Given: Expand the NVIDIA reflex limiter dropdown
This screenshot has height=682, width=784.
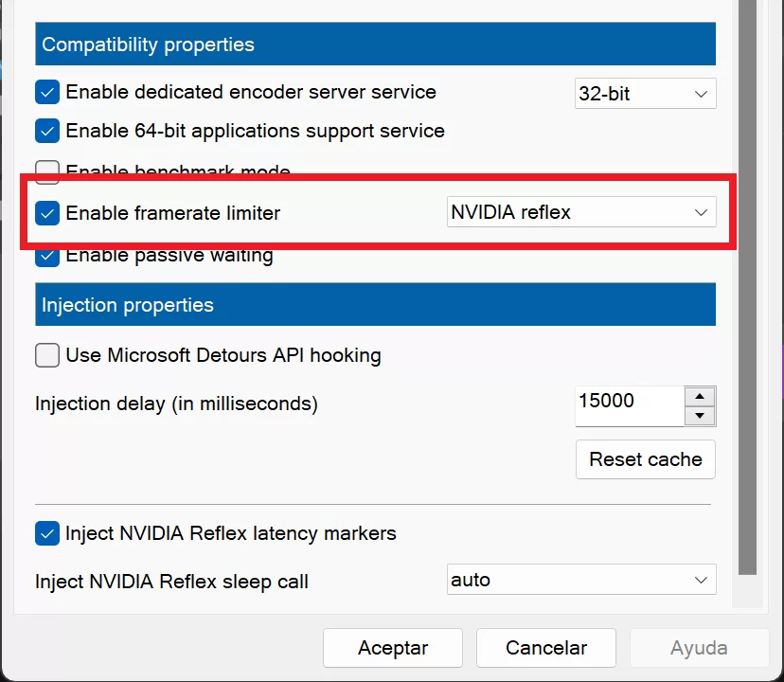Looking at the screenshot, I should [580, 212].
